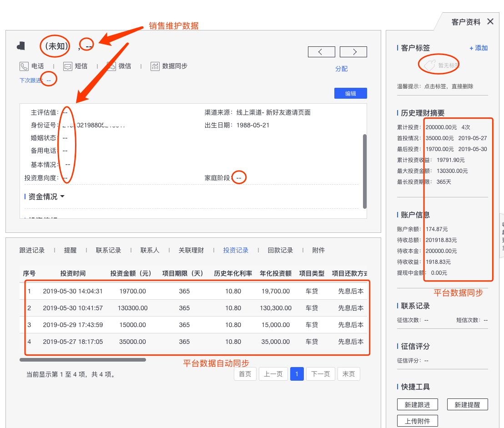The image size is (504, 428).
Task: Click the 历史年化利率 column header
Action: click(233, 273)
